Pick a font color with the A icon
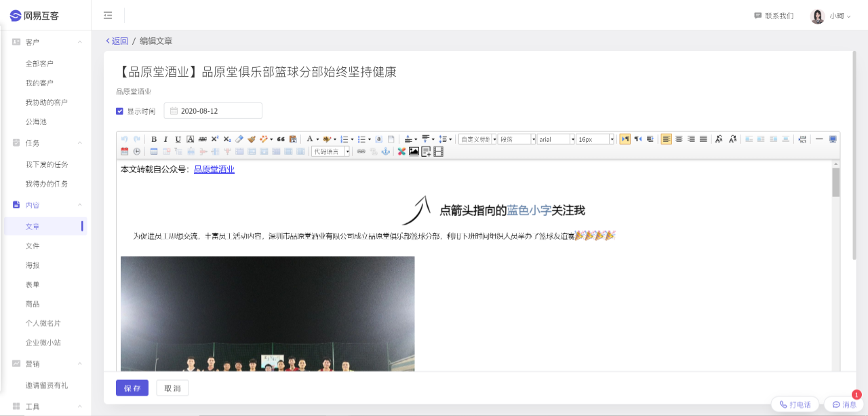Image resolution: width=868 pixels, height=416 pixels. click(311, 139)
